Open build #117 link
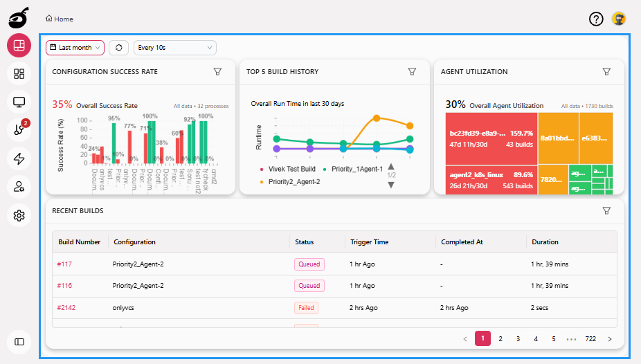Screen dimensions: 641x364 pyautogui.click(x=64, y=264)
